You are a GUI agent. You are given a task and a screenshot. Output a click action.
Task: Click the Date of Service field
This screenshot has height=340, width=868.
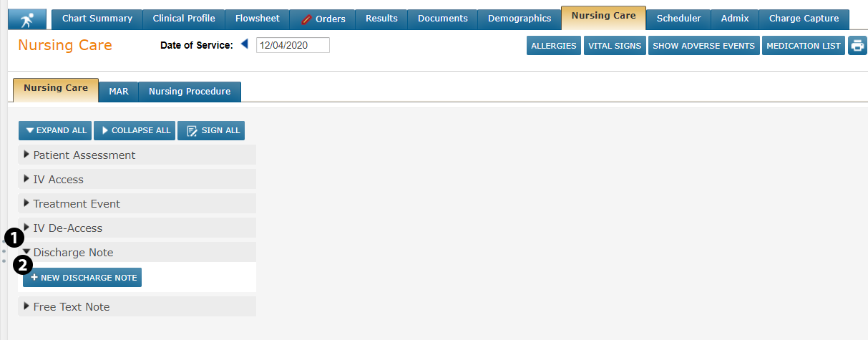pyautogui.click(x=293, y=45)
